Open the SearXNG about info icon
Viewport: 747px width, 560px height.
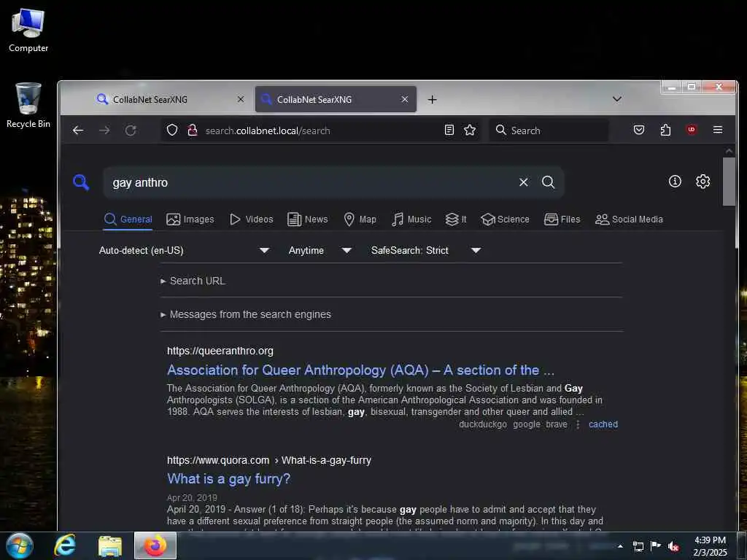(675, 182)
